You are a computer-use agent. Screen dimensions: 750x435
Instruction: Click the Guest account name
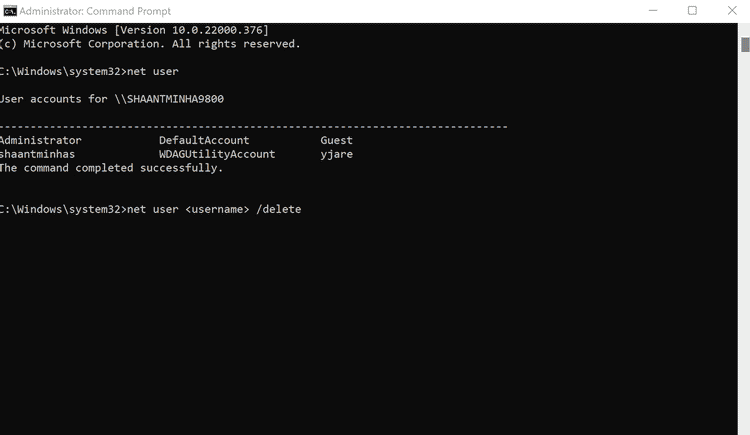336,141
